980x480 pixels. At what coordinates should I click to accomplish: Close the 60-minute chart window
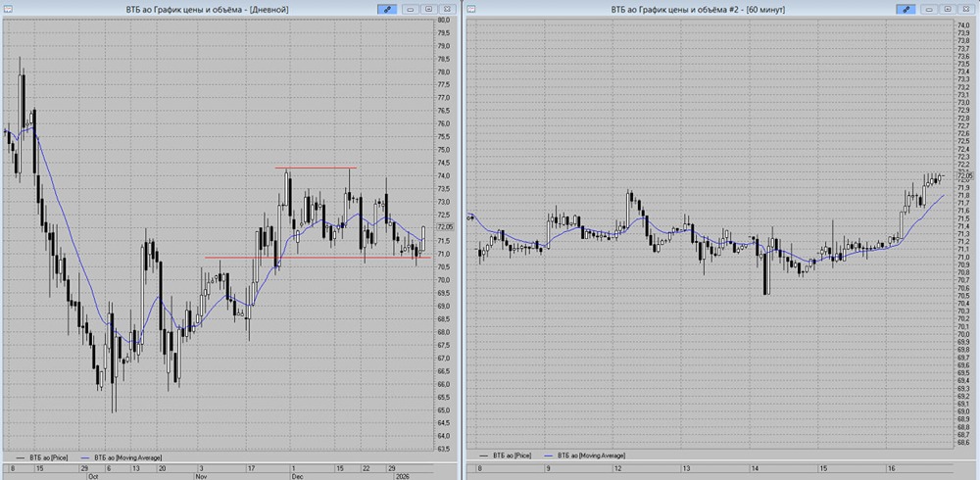tap(965, 10)
